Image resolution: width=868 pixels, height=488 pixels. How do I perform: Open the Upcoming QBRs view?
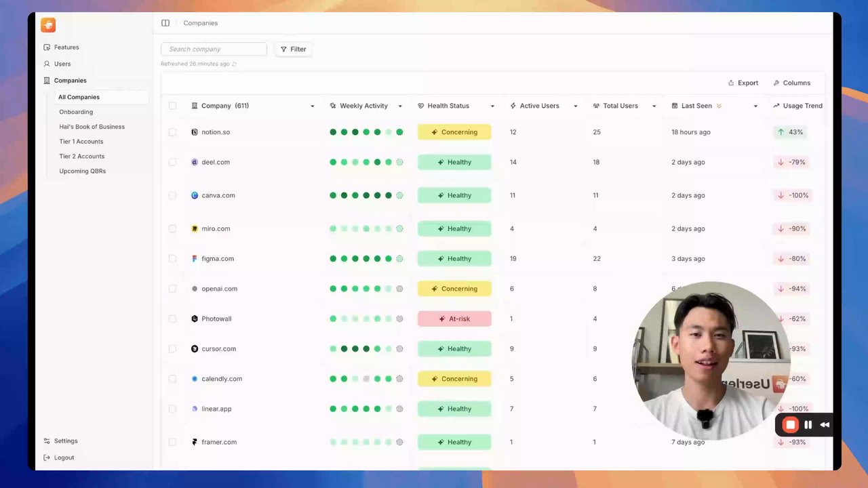tap(82, 171)
